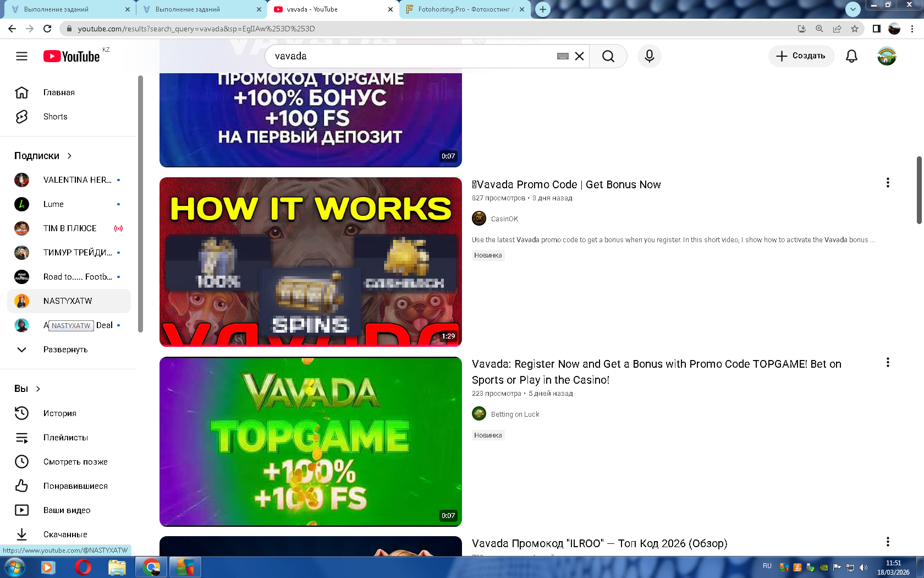Open a new browser tab
The width and height of the screenshot is (924, 578).
tap(543, 9)
